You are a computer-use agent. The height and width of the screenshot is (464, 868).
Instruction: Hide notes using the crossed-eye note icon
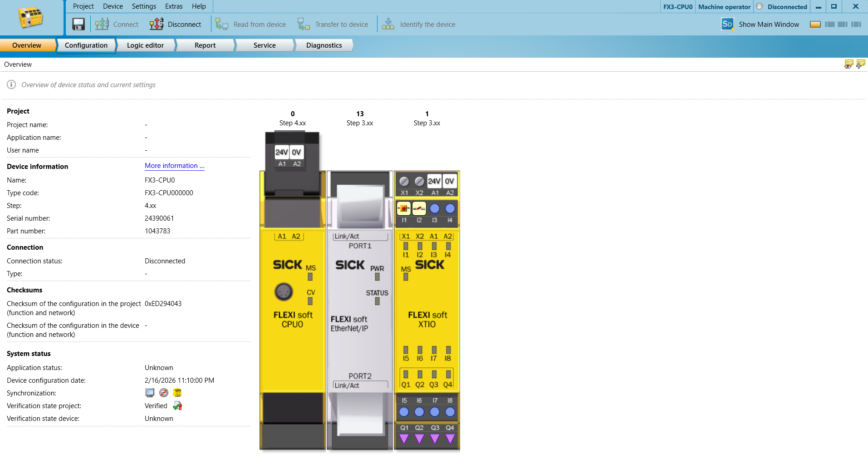[x=848, y=64]
